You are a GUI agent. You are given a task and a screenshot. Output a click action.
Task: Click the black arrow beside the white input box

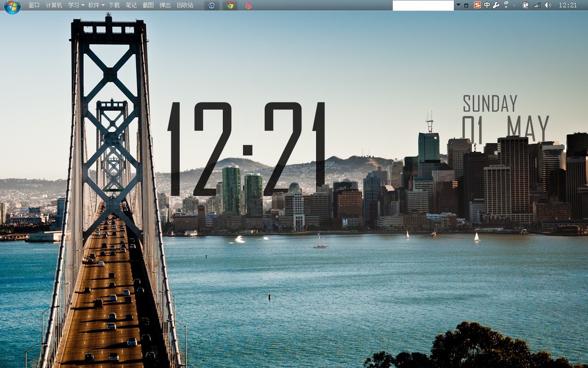click(458, 5)
